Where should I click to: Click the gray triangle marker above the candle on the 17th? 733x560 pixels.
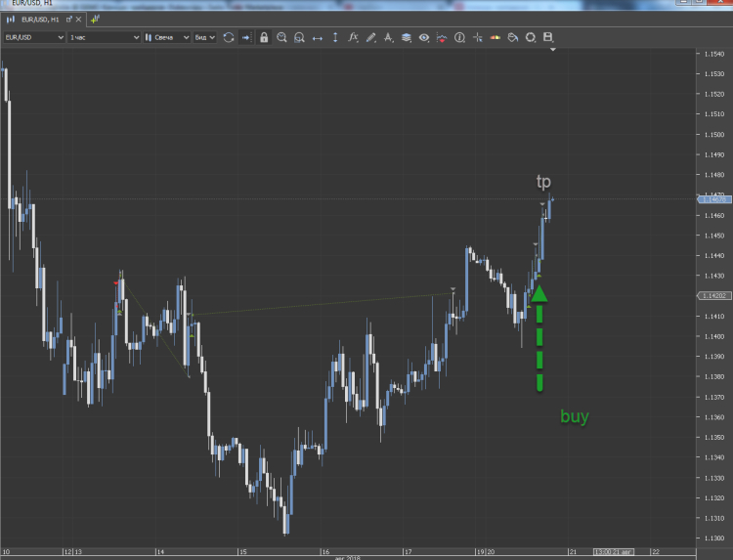pyautogui.click(x=453, y=289)
